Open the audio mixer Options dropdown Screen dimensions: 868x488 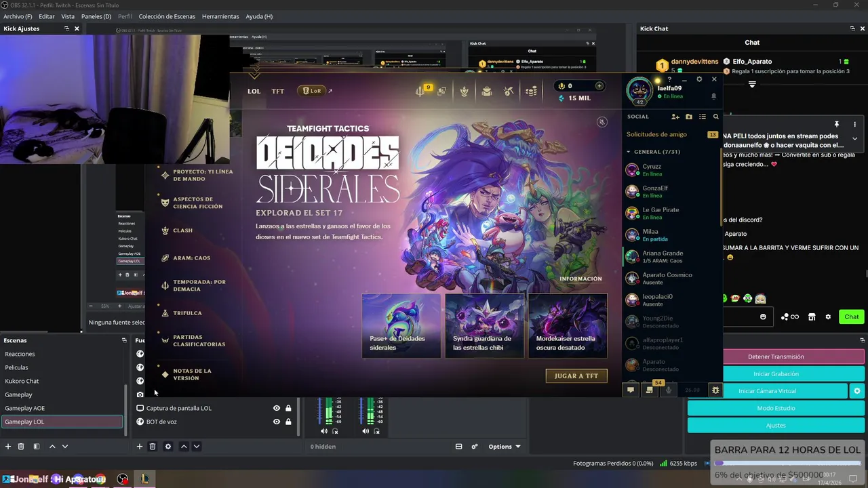505,447
